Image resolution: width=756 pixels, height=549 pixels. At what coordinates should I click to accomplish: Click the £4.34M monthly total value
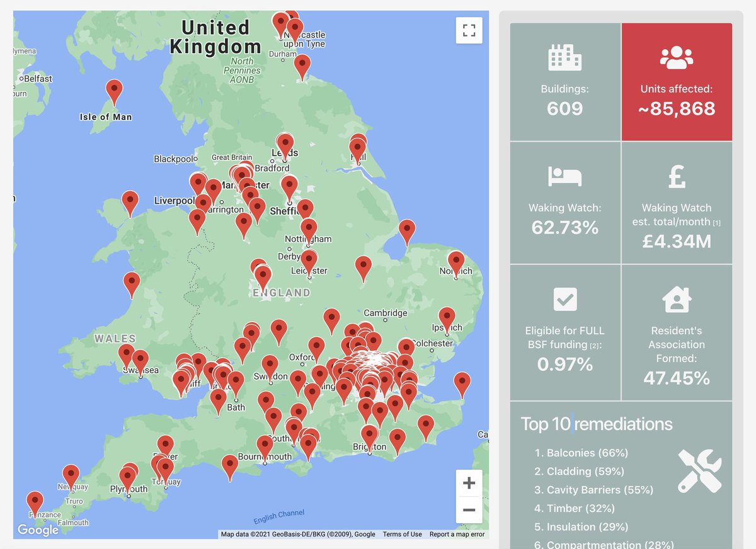[x=677, y=241]
